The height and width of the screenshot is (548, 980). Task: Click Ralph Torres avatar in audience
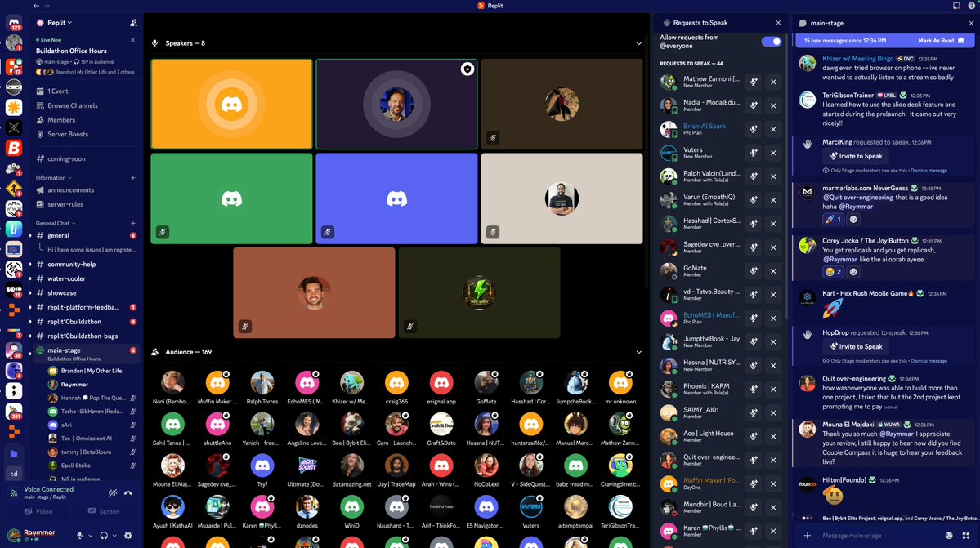[262, 382]
